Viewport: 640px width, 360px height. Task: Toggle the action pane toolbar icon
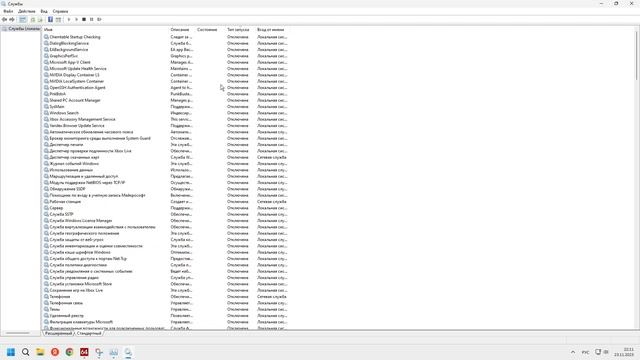(x=58, y=20)
